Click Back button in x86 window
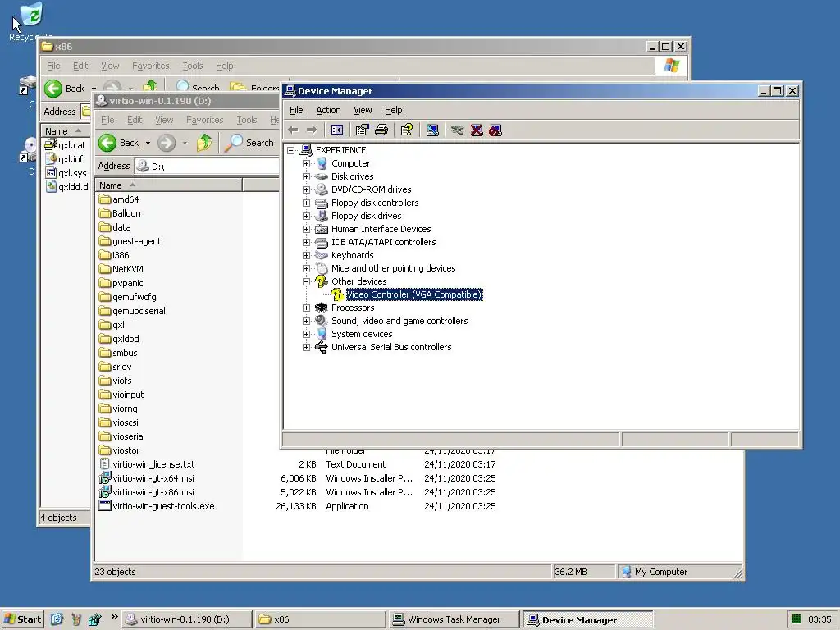The width and height of the screenshot is (840, 630). tap(65, 89)
